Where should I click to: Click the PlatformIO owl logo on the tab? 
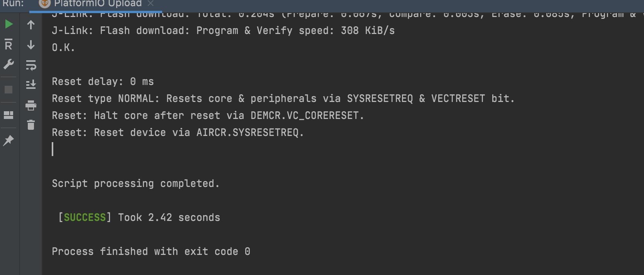(x=44, y=3)
